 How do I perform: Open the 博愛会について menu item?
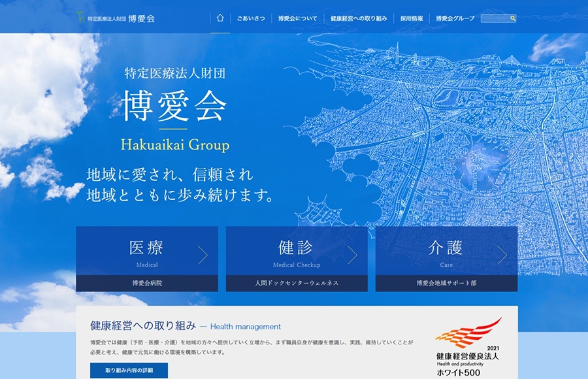point(297,18)
